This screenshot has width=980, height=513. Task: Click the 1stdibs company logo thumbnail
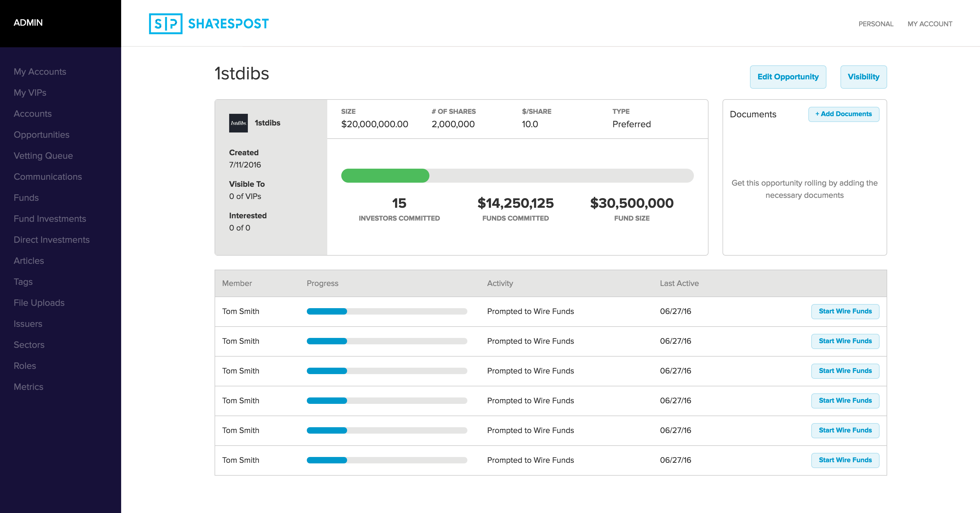238,123
